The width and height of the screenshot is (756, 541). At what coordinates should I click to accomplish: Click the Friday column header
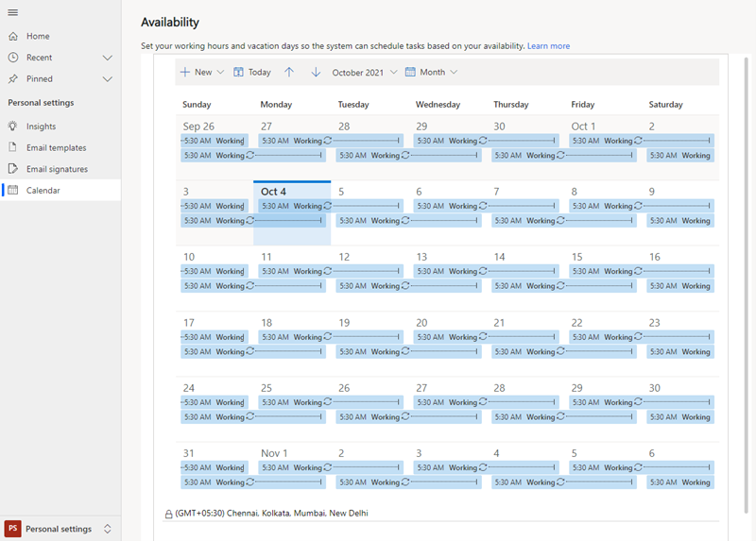pyautogui.click(x=582, y=104)
